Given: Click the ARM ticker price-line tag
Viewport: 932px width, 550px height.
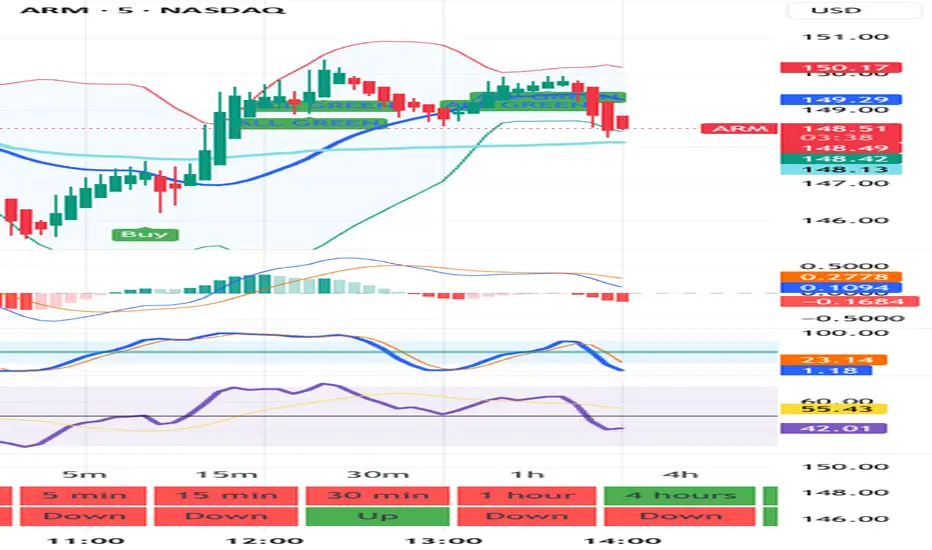Looking at the screenshot, I should pyautogui.click(x=739, y=128).
